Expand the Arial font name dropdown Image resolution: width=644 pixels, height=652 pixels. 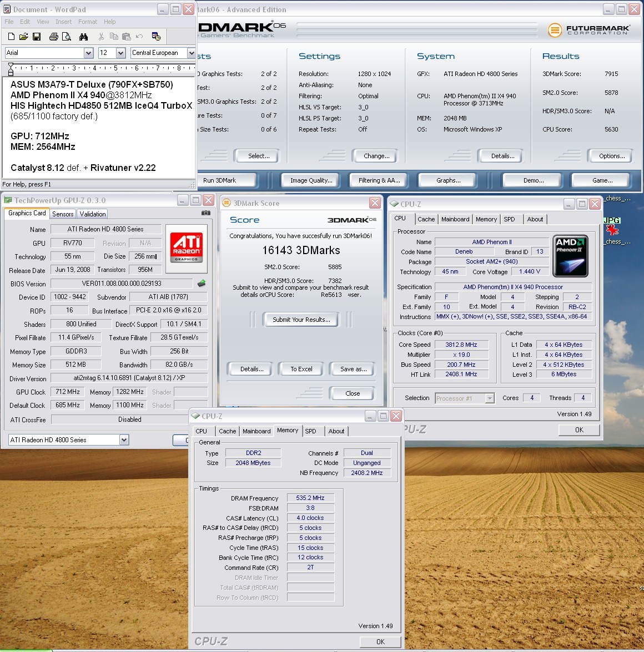click(x=88, y=53)
